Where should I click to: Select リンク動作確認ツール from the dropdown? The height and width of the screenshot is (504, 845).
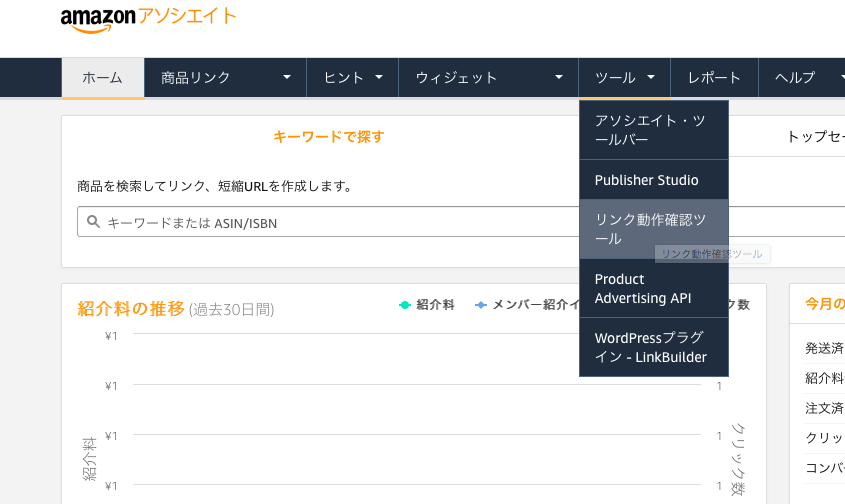click(x=654, y=229)
